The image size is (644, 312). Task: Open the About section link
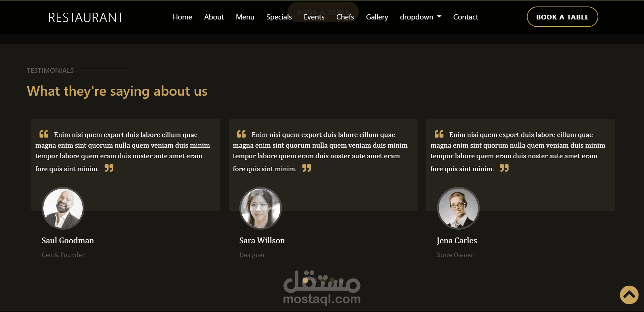pos(214,17)
